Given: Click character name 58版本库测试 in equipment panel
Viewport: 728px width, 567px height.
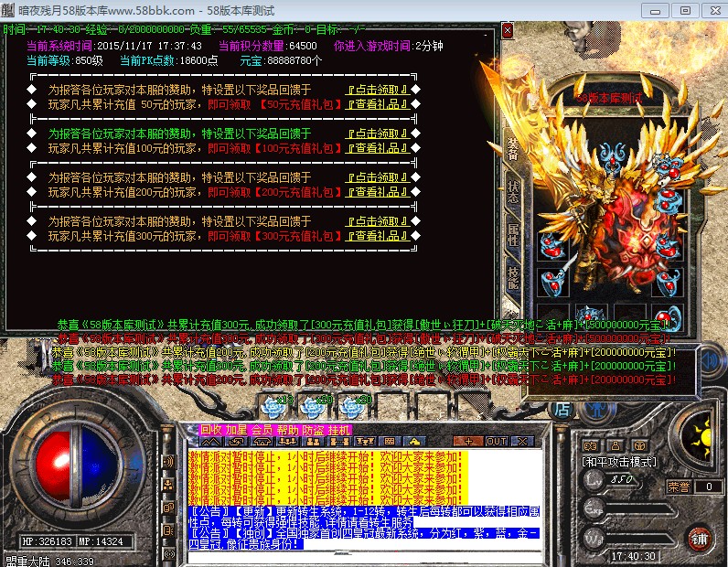Looking at the screenshot, I should tap(610, 98).
